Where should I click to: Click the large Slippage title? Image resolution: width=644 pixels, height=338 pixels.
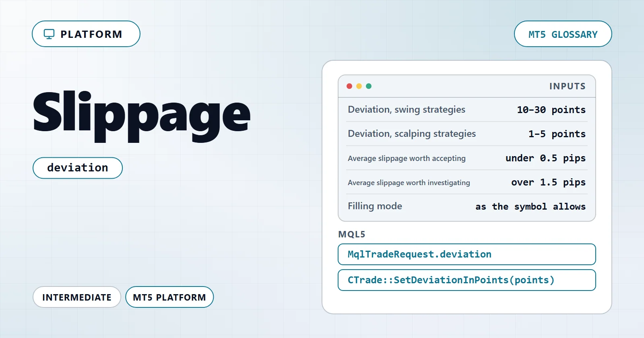(142, 115)
